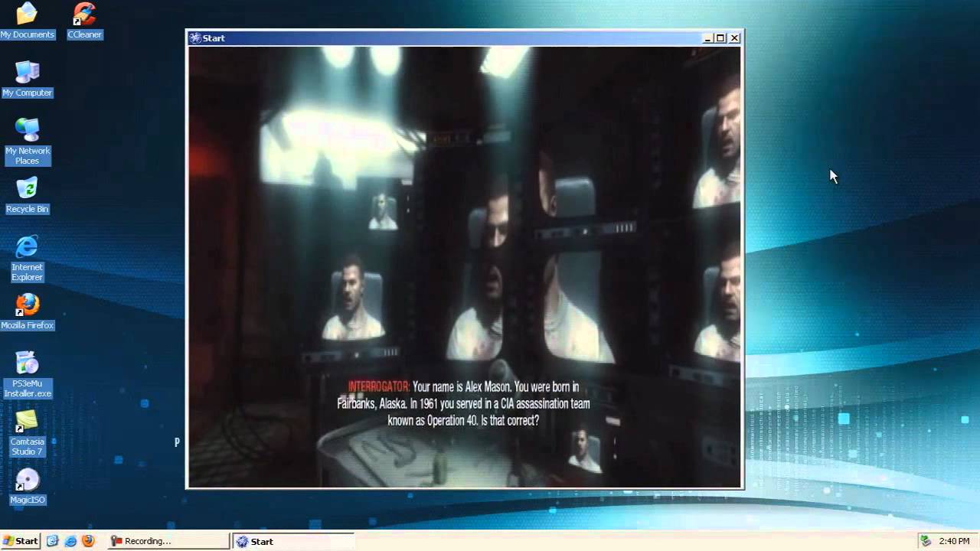Close the Start emulator window
980x551 pixels.
click(734, 38)
